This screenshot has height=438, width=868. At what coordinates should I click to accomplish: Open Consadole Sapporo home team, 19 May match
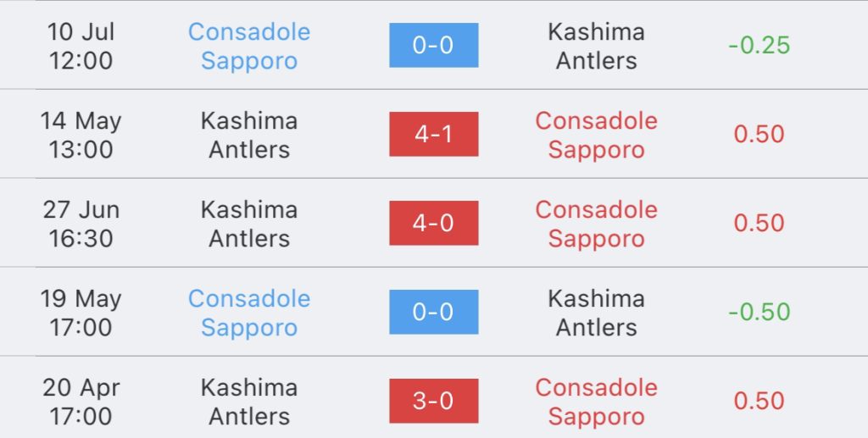249,313
